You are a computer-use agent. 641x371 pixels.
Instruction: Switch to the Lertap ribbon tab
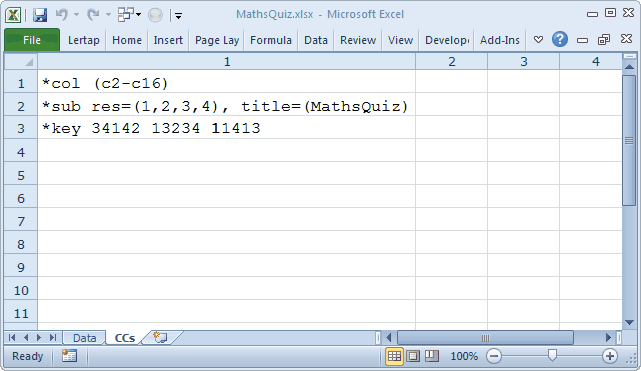click(x=83, y=40)
